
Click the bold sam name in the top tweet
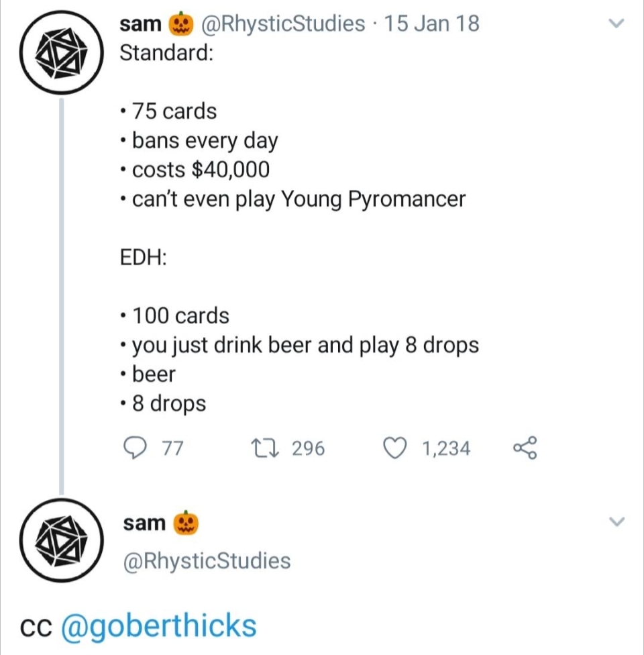(140, 24)
